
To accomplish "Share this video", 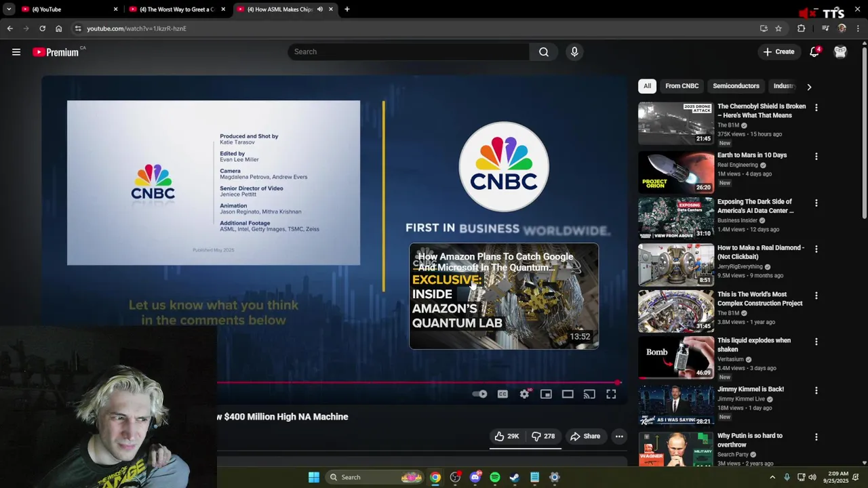I will click(585, 436).
